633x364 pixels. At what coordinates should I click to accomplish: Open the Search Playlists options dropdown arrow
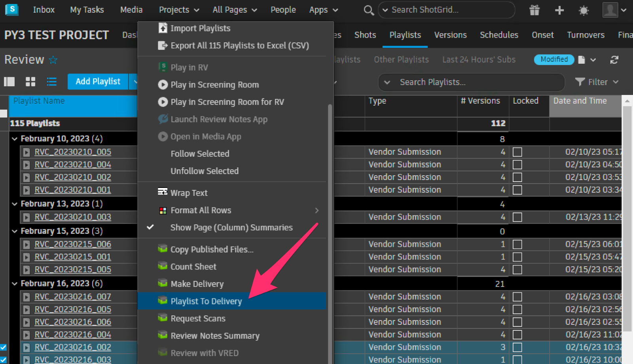point(387,82)
